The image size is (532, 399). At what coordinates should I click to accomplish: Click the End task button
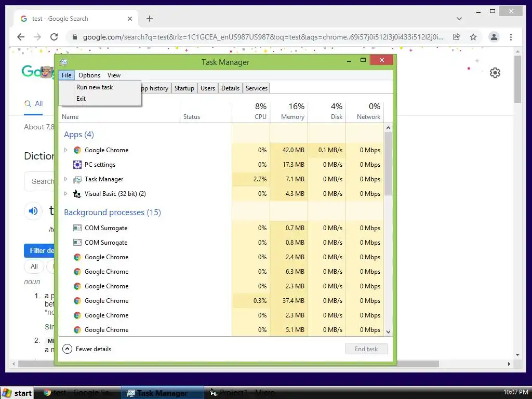click(x=366, y=349)
